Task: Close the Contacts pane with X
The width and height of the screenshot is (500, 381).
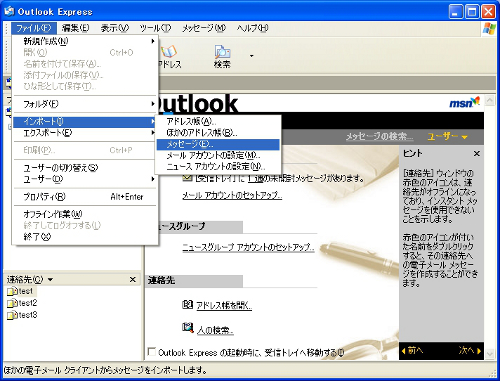Action: tap(132, 279)
